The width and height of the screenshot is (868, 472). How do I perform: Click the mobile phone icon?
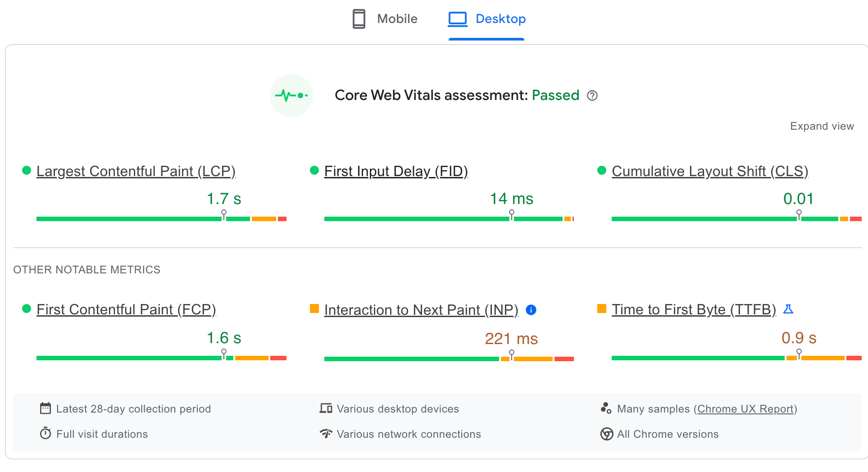[359, 19]
